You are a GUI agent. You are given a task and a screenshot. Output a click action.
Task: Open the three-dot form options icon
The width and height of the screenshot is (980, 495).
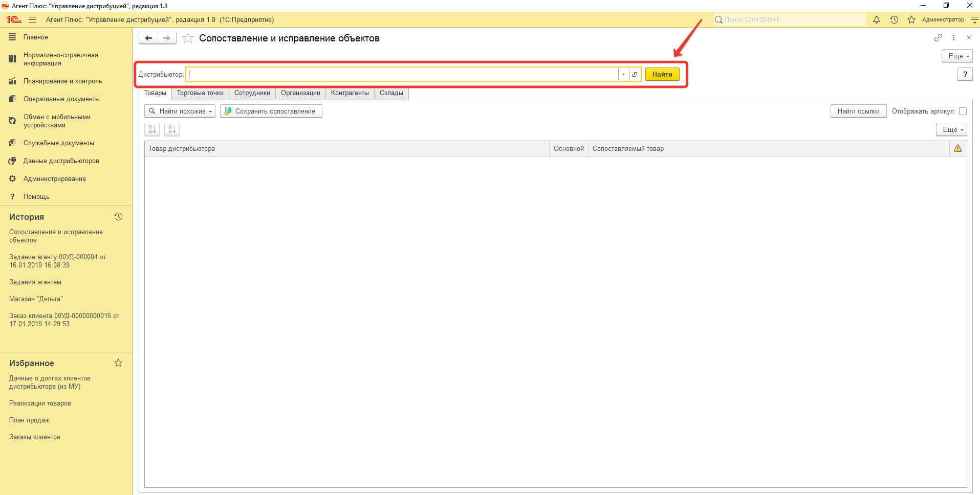pyautogui.click(x=953, y=37)
